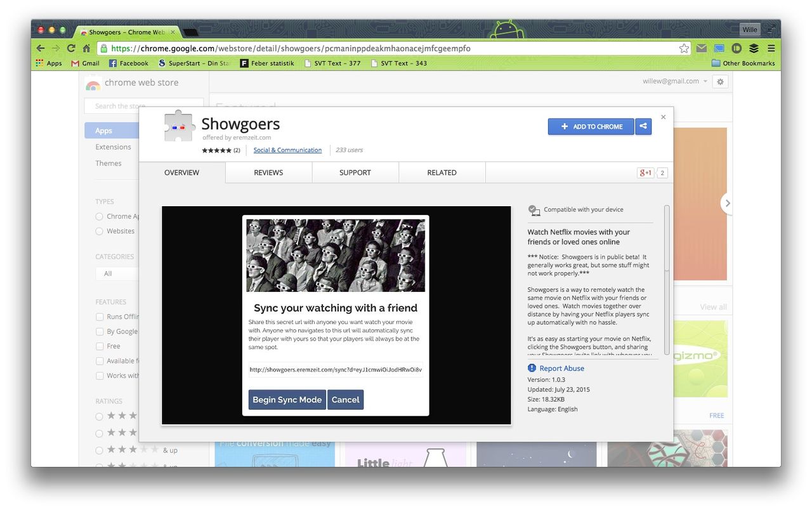Click the Google +1 button
This screenshot has width=812, height=510.
tap(645, 173)
